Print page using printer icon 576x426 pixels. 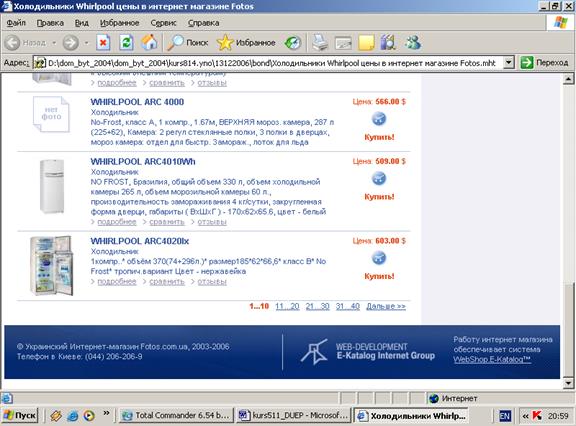point(320,43)
